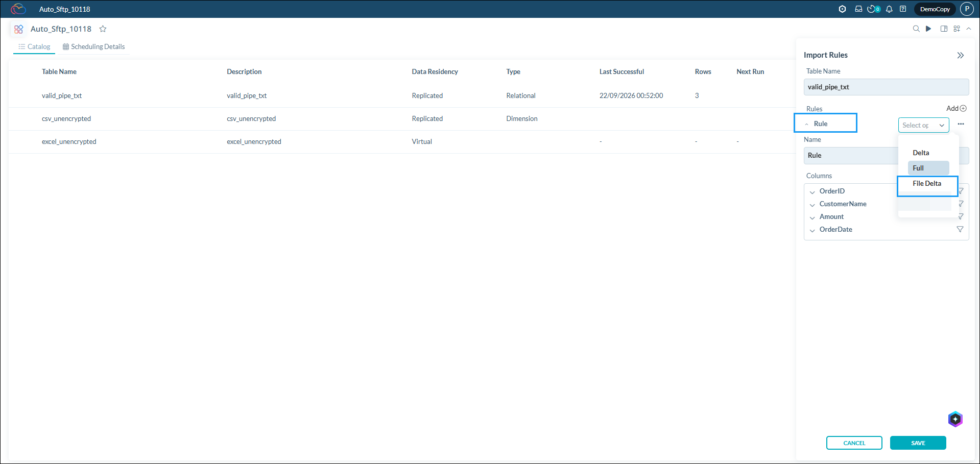The height and width of the screenshot is (464, 980).
Task: Open the three-dot menu for Rule
Action: click(961, 124)
